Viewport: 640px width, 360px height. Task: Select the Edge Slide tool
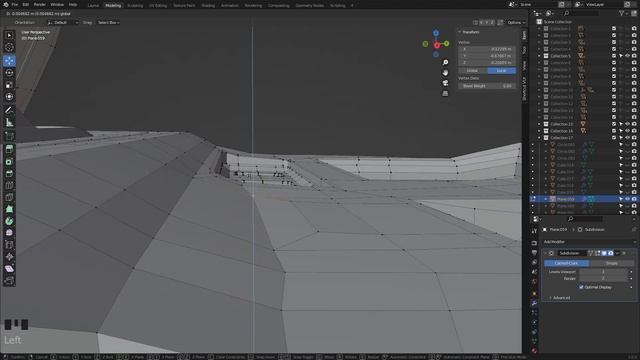[x=9, y=244]
